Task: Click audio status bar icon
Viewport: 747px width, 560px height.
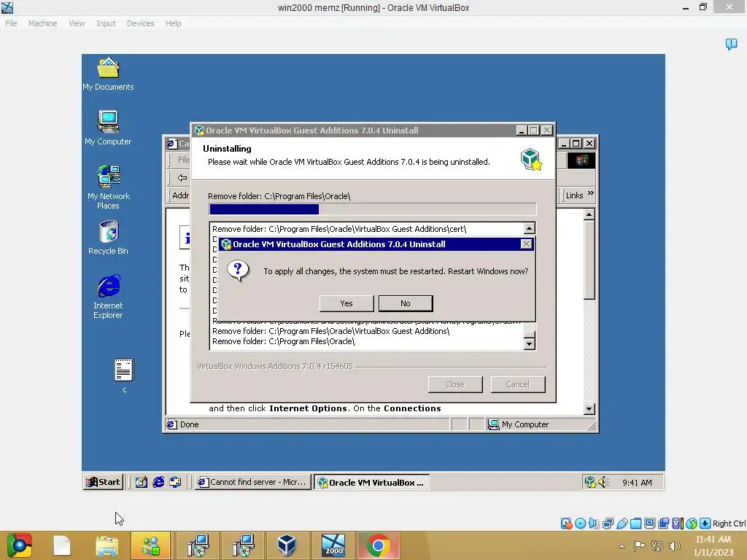Action: click(594, 524)
